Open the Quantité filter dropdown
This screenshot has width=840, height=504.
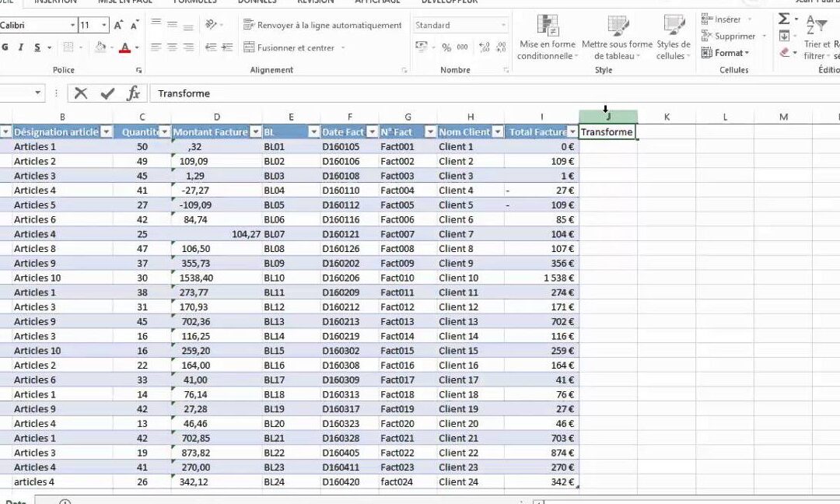tap(164, 131)
